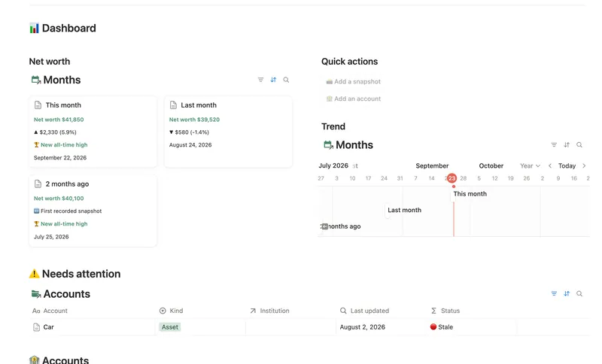Screen dimensions: 602x364
Task: Click $2,330 (5.9%) change text
Action: pyautogui.click(x=55, y=132)
